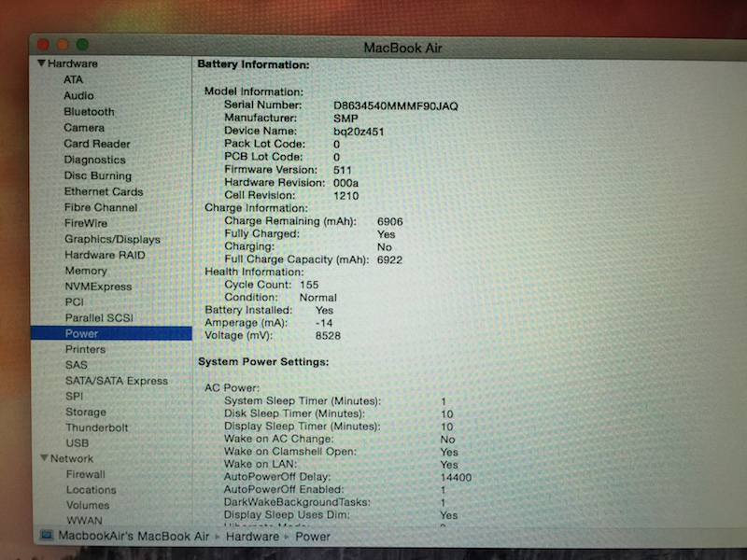Click the Voltage value 8528
747x560 pixels.
tap(328, 336)
